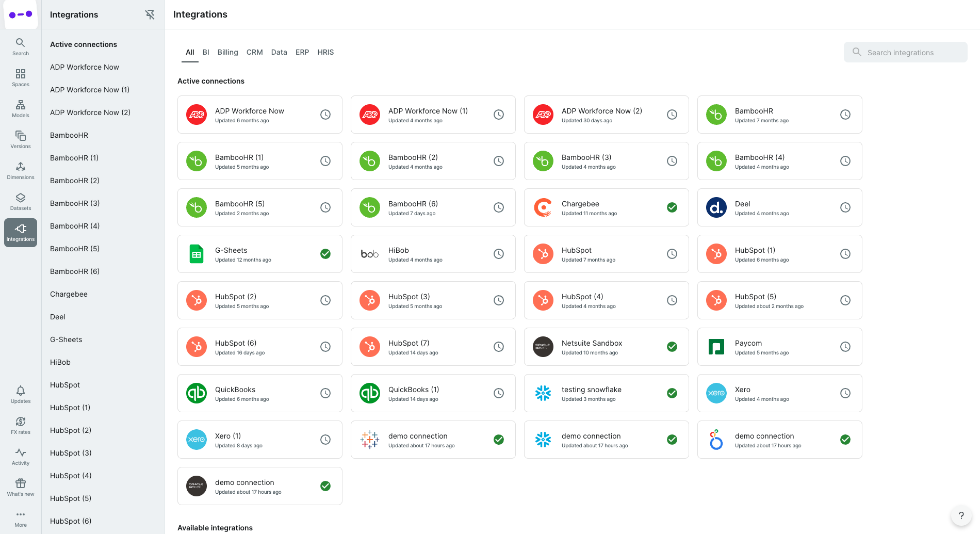
Task: Select G-Sheets in the sidebar list
Action: pos(103,339)
